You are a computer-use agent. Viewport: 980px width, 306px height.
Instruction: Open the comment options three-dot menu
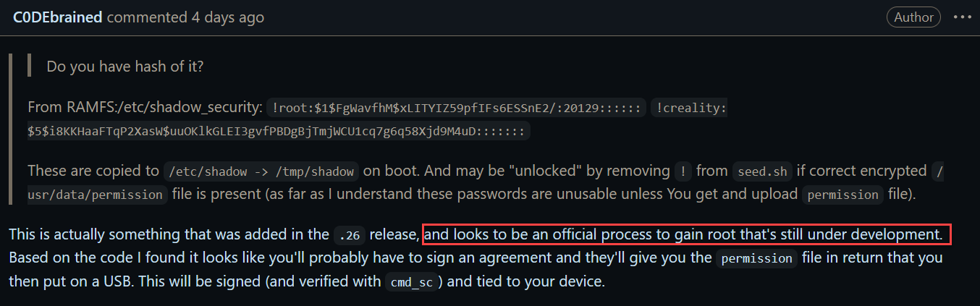[x=962, y=17]
